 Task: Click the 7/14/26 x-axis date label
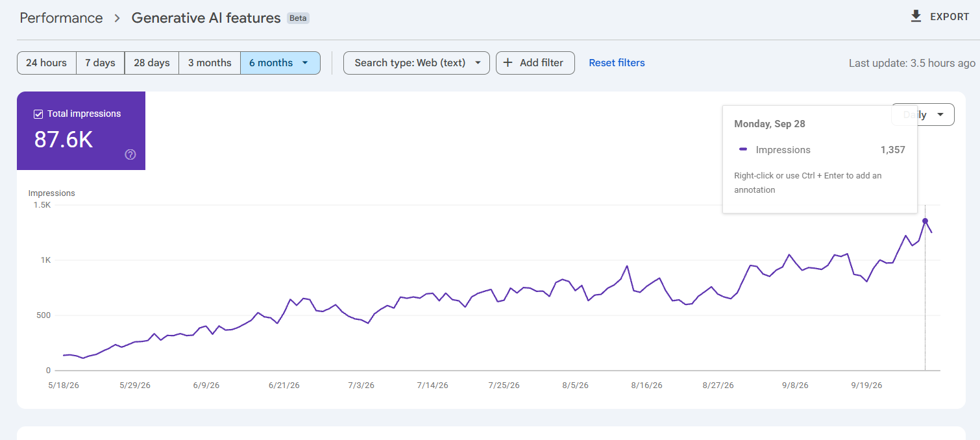click(432, 385)
